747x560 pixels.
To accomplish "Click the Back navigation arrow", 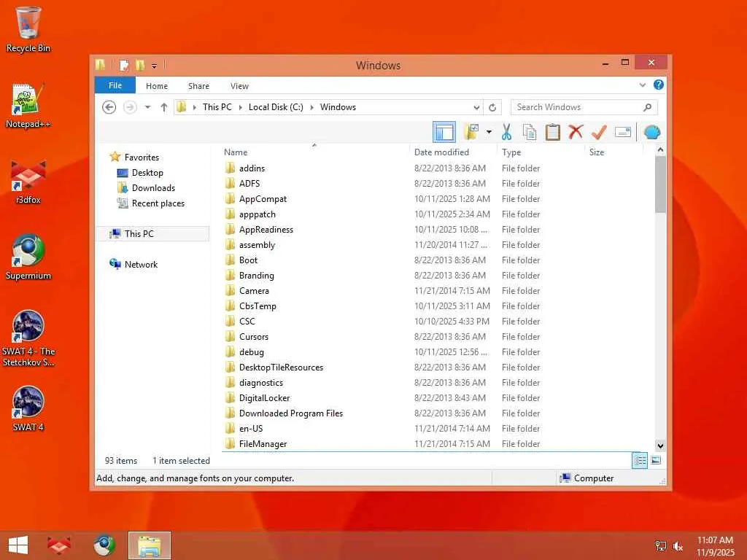I will point(109,107).
